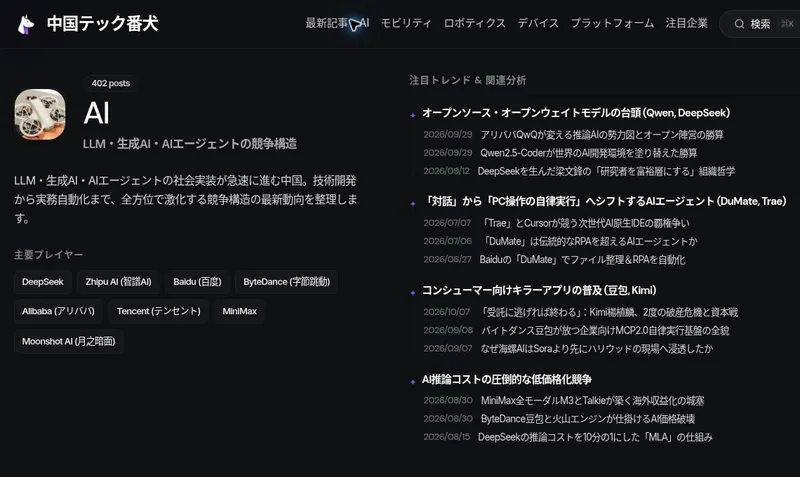
Task: Select the AI navigation item
Action: coord(364,23)
